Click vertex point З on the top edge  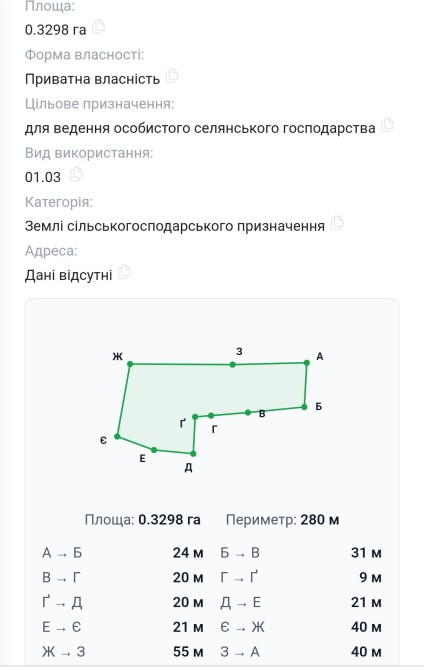[x=233, y=364]
